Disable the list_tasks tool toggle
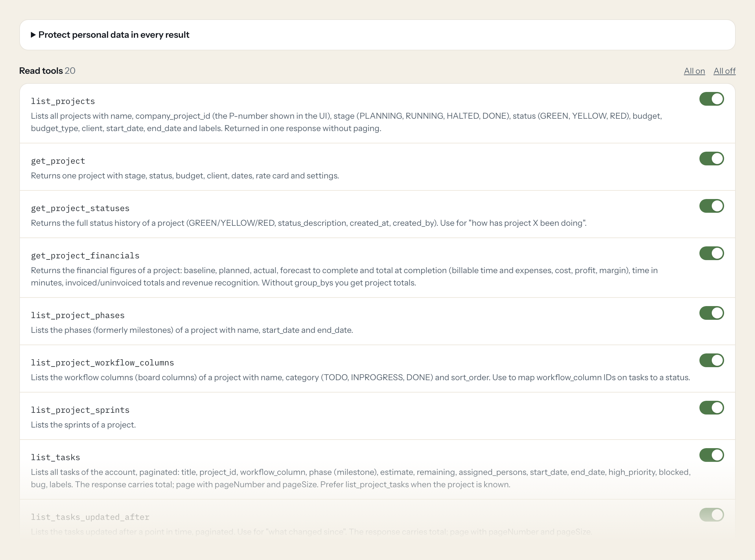The width and height of the screenshot is (755, 560). click(711, 455)
